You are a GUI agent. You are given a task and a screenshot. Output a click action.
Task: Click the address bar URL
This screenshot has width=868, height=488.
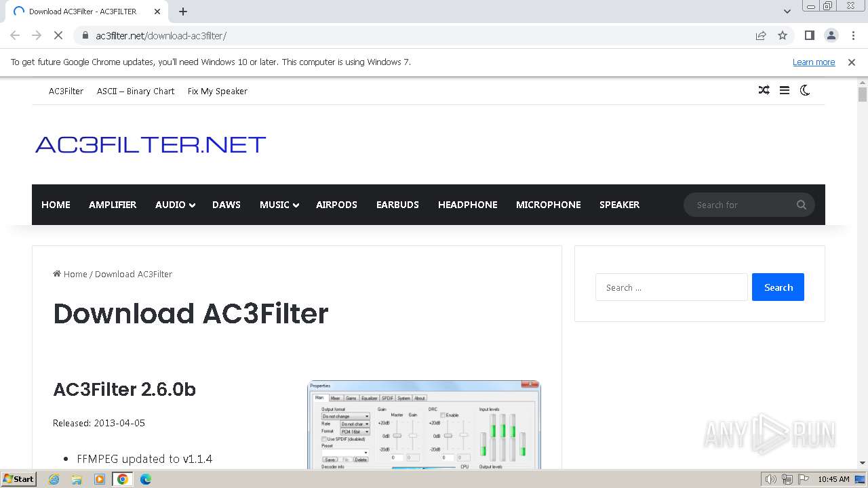(x=161, y=35)
